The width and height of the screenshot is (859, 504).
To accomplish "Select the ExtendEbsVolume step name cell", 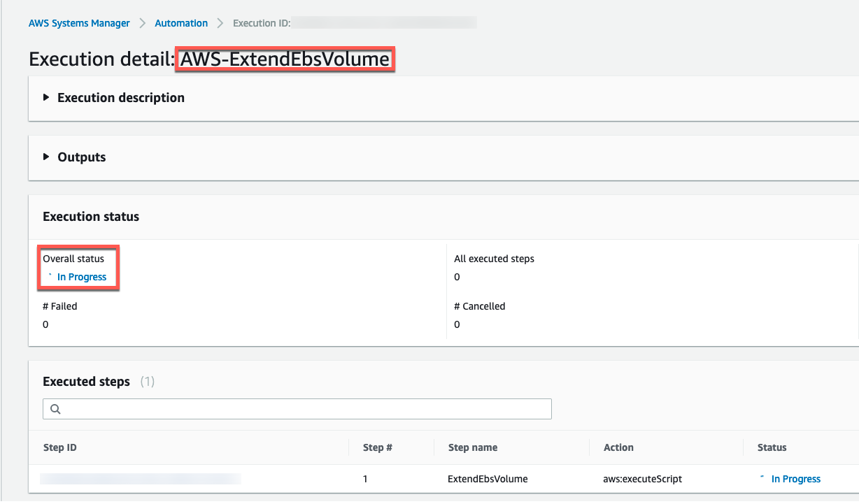I will [488, 479].
